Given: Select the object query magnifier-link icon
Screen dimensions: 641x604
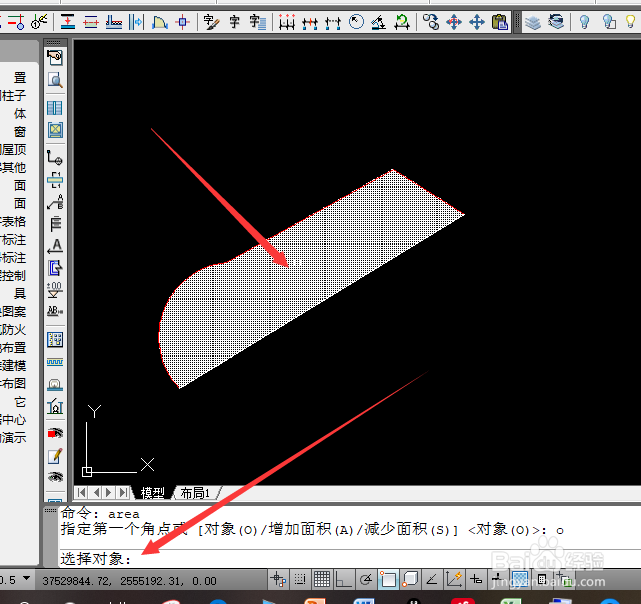Looking at the screenshot, I should coord(431,22).
